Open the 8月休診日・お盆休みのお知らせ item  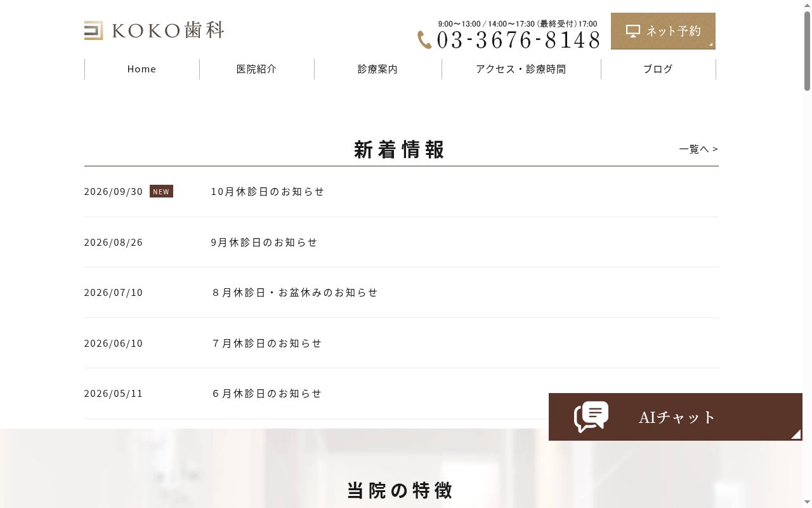(x=294, y=293)
